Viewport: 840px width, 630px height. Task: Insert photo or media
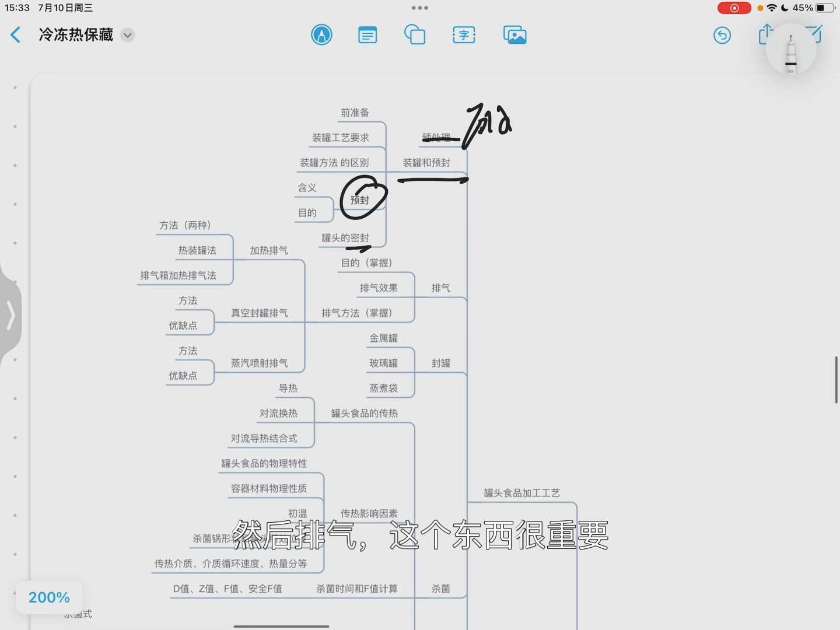[x=514, y=35]
